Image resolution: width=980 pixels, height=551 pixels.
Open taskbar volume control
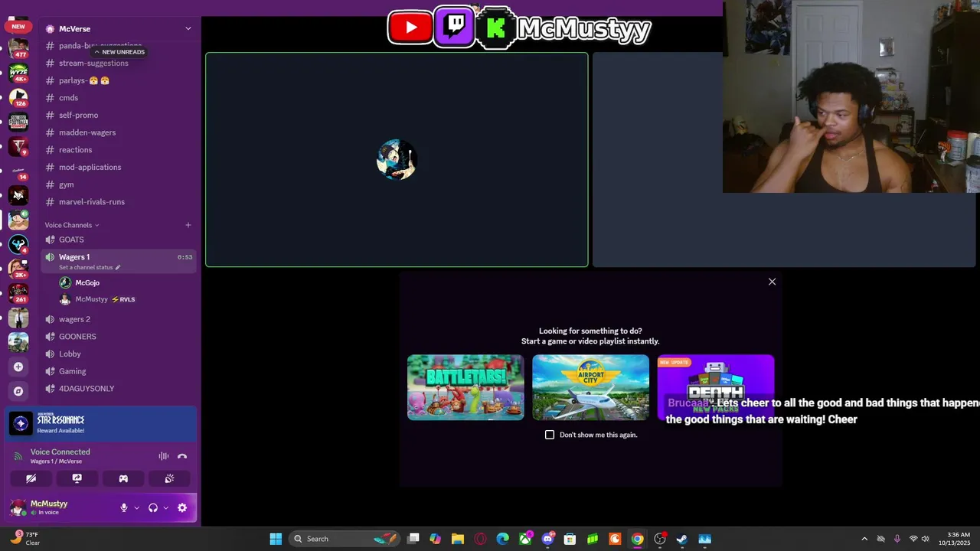[x=926, y=539]
